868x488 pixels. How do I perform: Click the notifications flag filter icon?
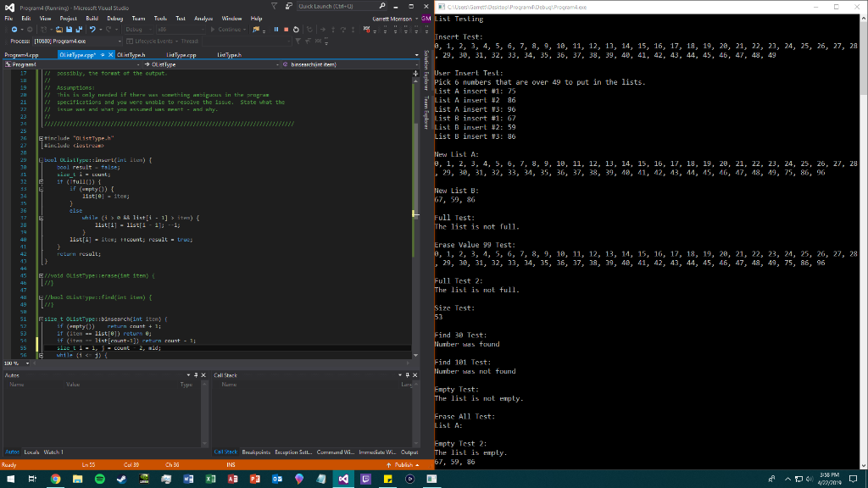point(274,6)
